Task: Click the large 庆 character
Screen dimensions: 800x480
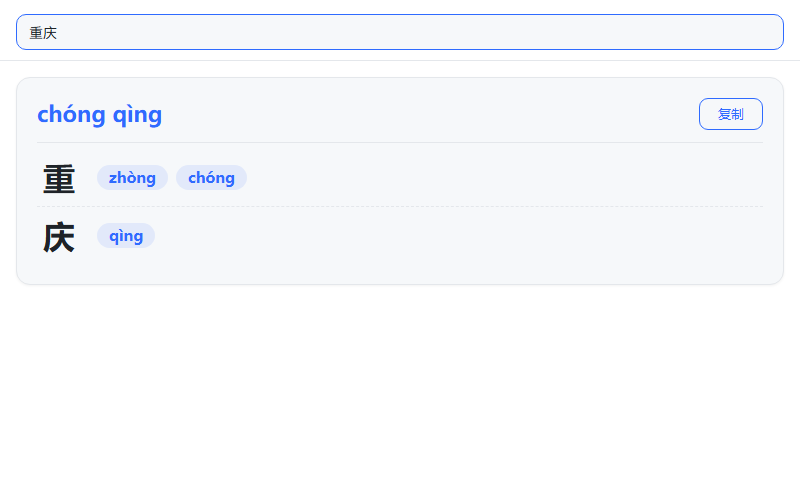Action: click(x=59, y=237)
